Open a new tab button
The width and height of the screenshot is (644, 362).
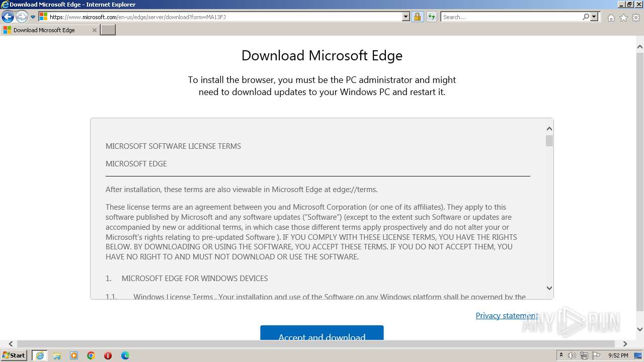[x=108, y=30]
